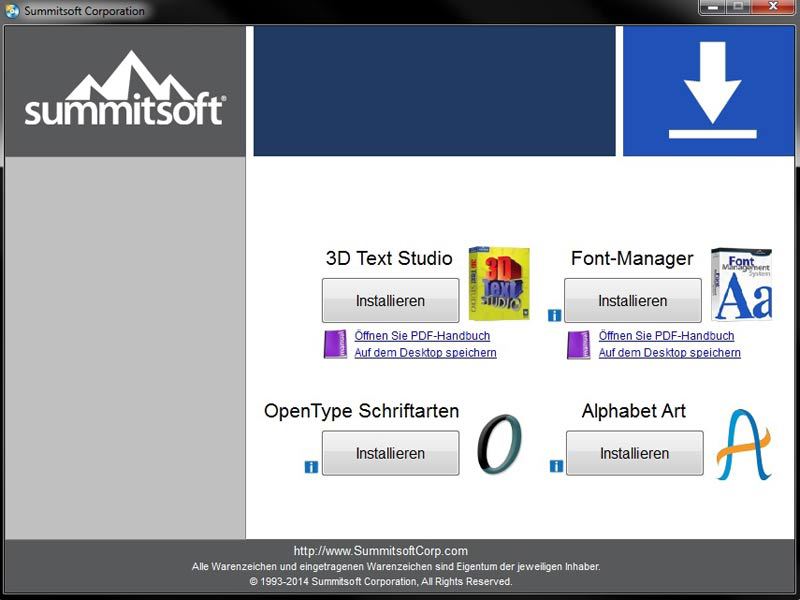Open info icon beside OpenType Schriftarten install
Screen dimensions: 800x600
[x=311, y=466]
